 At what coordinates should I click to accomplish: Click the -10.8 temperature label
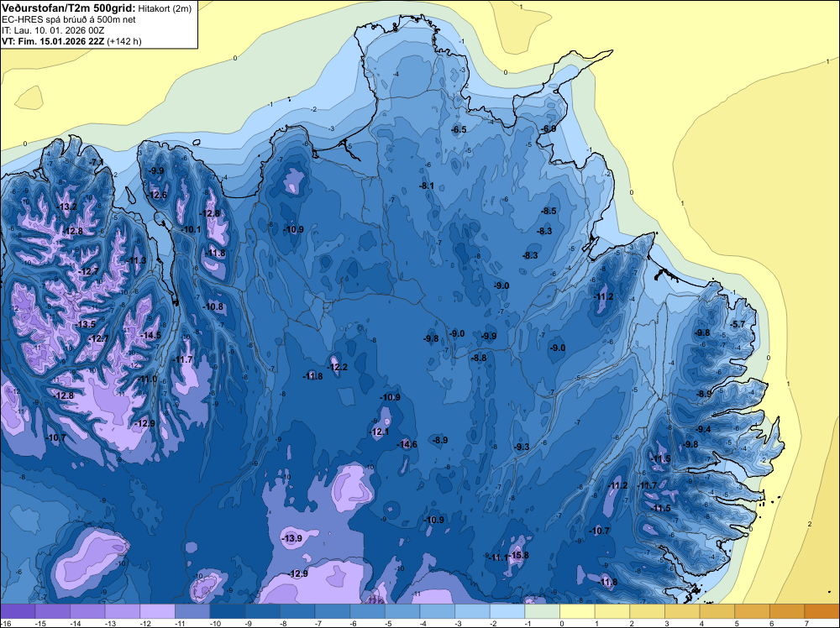pos(213,306)
